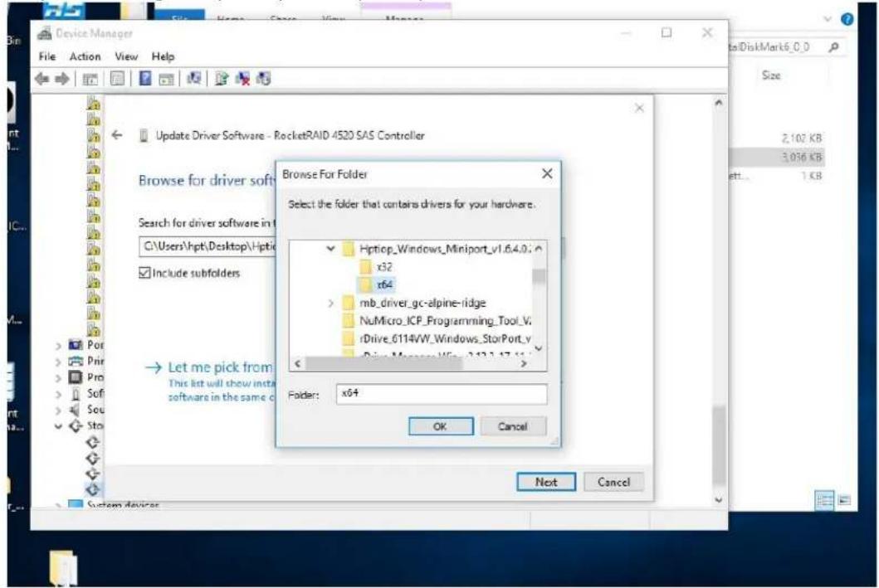879x588 pixels.
Task: Click Cancel in the Update Driver wizard
Action: tap(614, 482)
